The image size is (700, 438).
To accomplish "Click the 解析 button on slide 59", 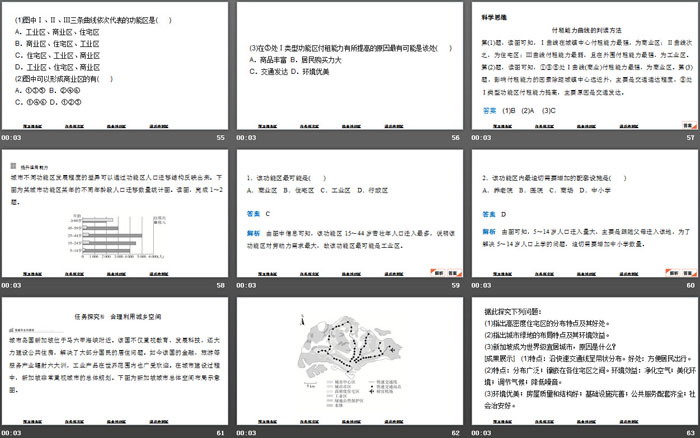I will click(438, 273).
